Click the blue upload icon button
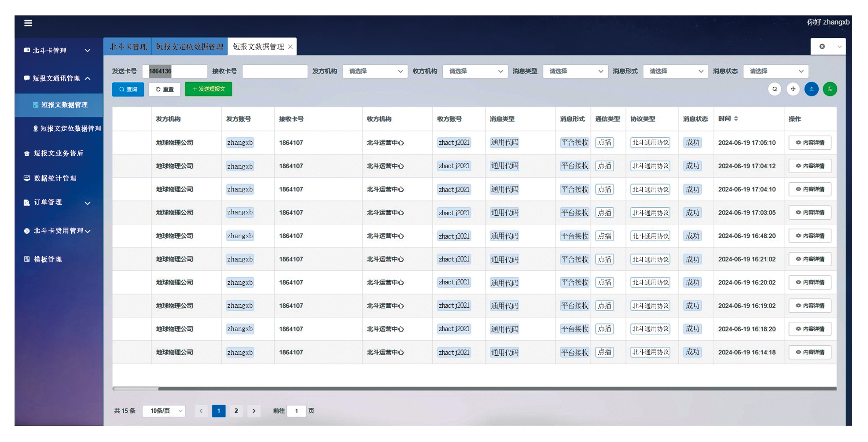The height and width of the screenshot is (442, 868). [x=811, y=89]
